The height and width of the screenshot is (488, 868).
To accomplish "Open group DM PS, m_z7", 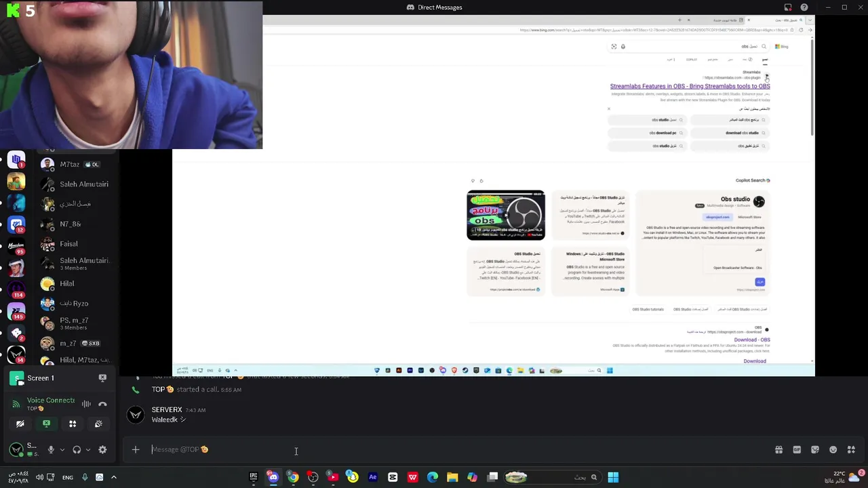I will (77, 323).
